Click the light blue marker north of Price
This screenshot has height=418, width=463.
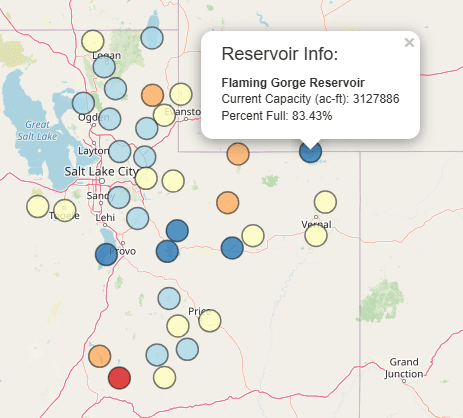[x=169, y=298]
